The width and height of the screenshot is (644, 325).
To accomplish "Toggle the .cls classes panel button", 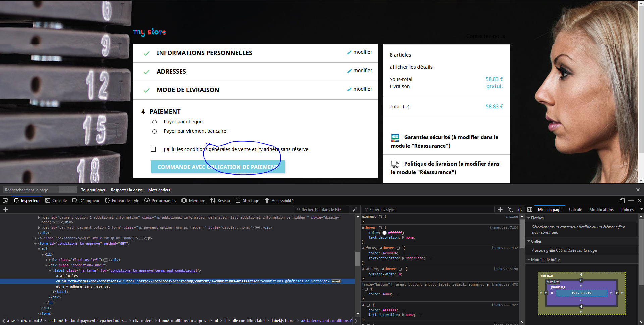I will (519, 210).
